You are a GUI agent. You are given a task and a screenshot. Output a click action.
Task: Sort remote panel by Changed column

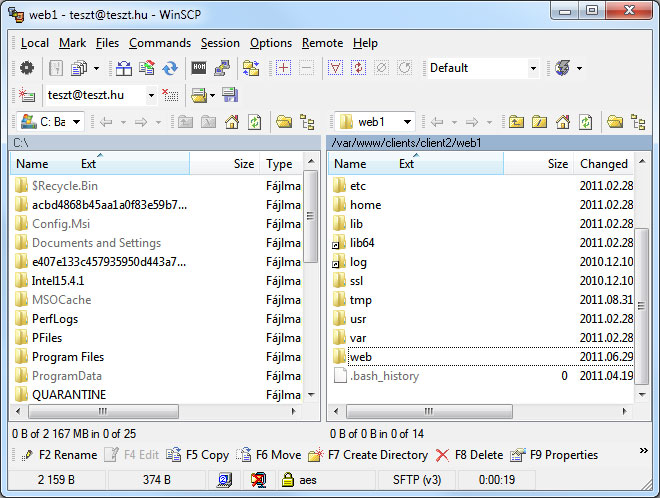click(x=603, y=163)
